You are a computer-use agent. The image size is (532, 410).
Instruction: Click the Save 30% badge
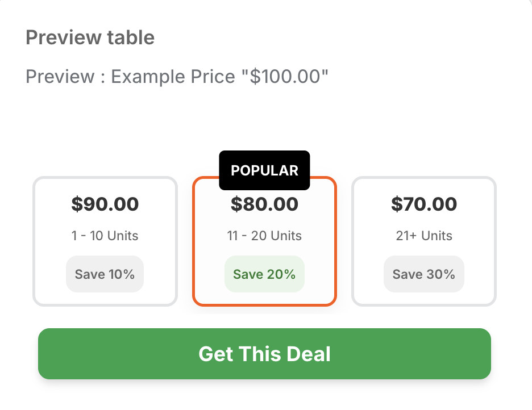423,274
